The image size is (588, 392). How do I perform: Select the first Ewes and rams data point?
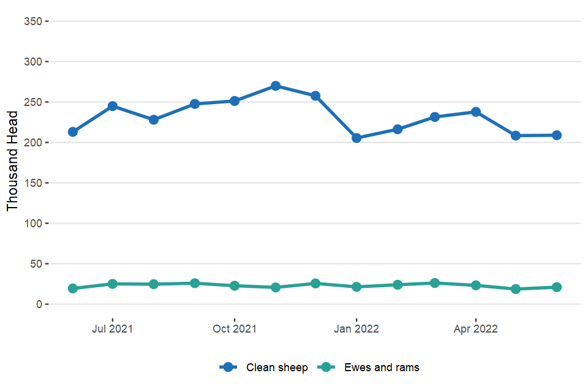pyautogui.click(x=73, y=288)
